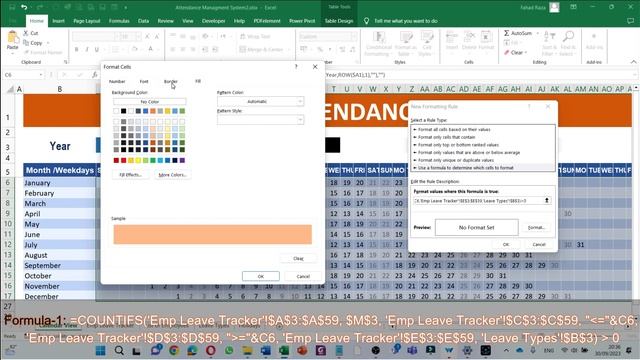
Task: Click the Bold B icon
Action: pos(76,49)
